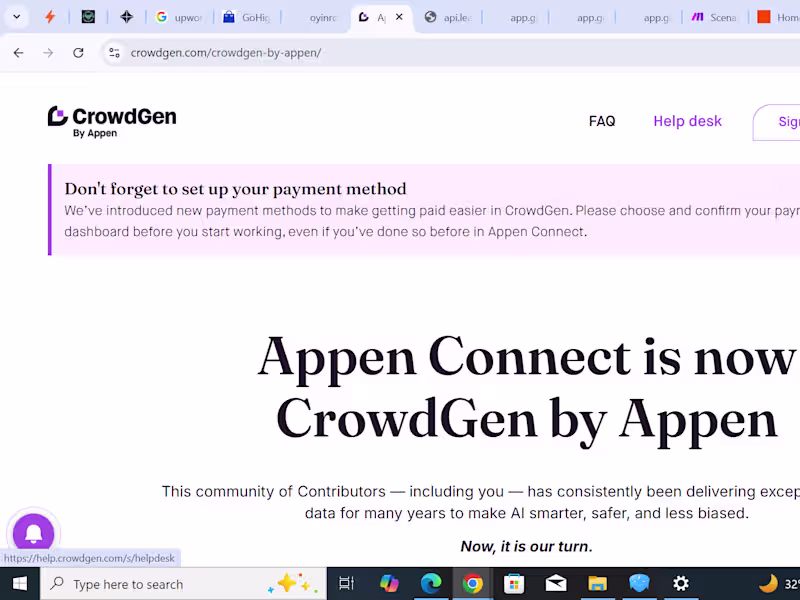Image resolution: width=800 pixels, height=600 pixels.
Task: Launch Copilot from the taskbar
Action: (389, 584)
